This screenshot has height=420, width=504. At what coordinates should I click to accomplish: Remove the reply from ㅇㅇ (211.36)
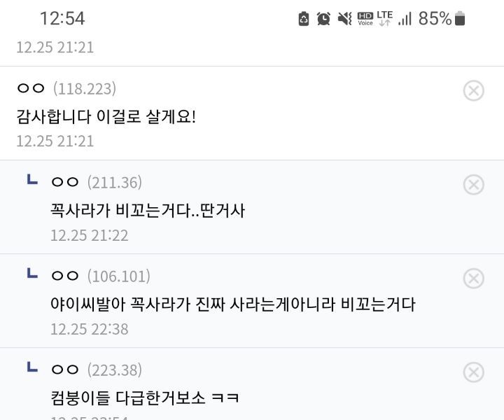tap(474, 184)
